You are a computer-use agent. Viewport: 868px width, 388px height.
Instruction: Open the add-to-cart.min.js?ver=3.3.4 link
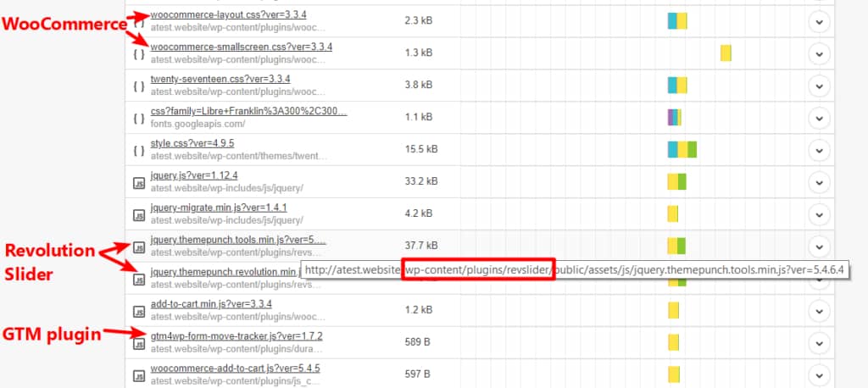pos(211,304)
